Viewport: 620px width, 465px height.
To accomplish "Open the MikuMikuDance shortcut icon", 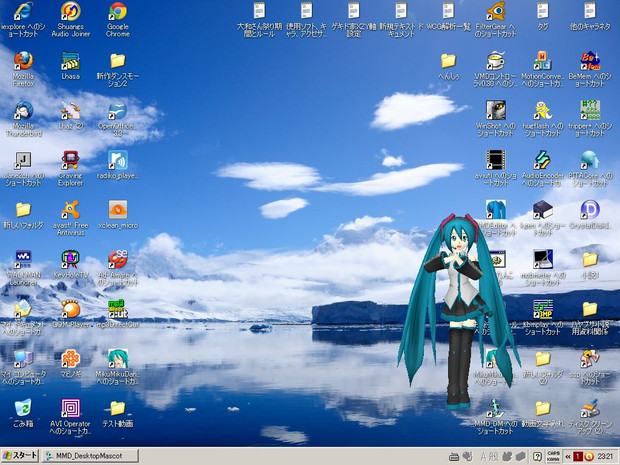I will 117,357.
